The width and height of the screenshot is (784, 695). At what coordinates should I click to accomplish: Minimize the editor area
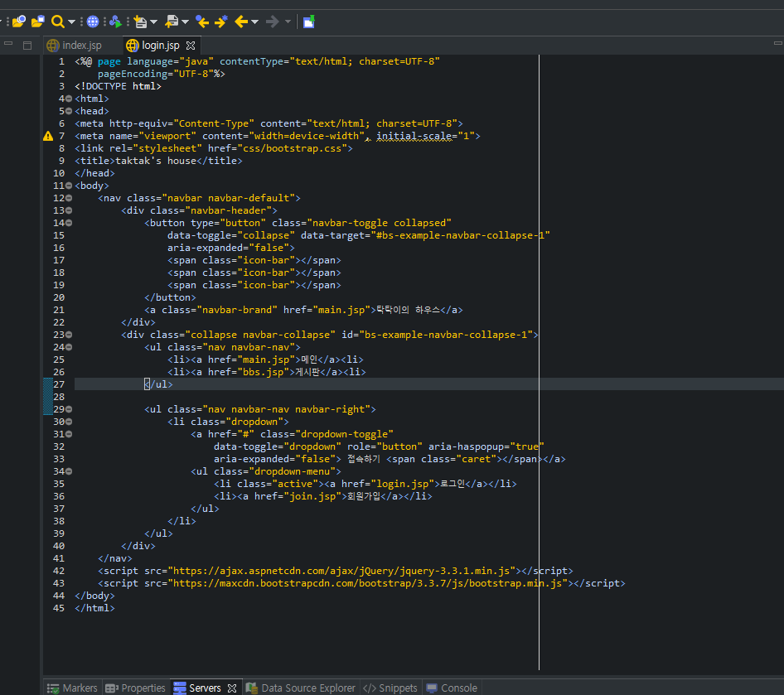[x=778, y=43]
